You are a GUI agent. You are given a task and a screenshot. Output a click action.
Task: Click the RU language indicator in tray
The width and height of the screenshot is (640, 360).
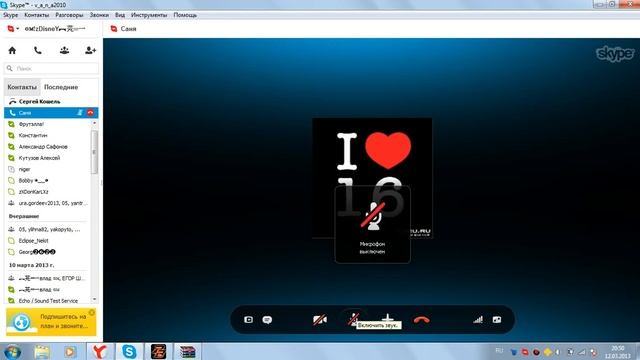tap(499, 351)
